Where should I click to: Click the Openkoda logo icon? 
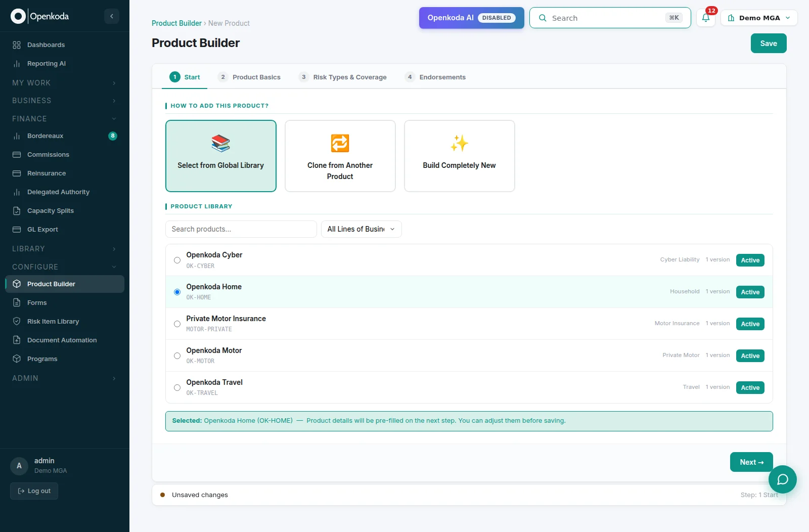coord(18,16)
